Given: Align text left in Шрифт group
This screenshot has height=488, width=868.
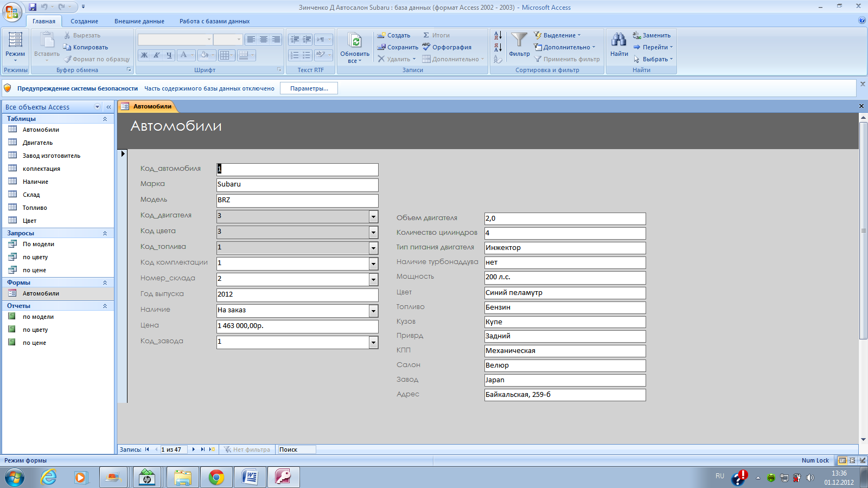Looking at the screenshot, I should [251, 40].
